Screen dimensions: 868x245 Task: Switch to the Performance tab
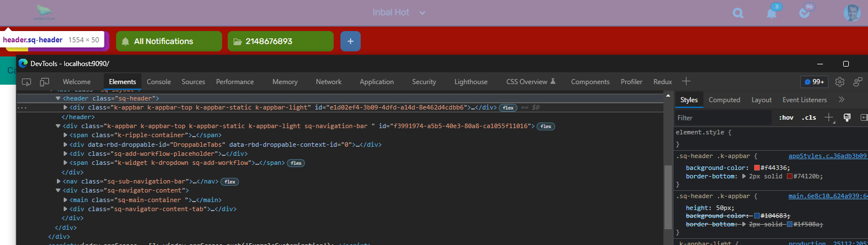(x=235, y=82)
